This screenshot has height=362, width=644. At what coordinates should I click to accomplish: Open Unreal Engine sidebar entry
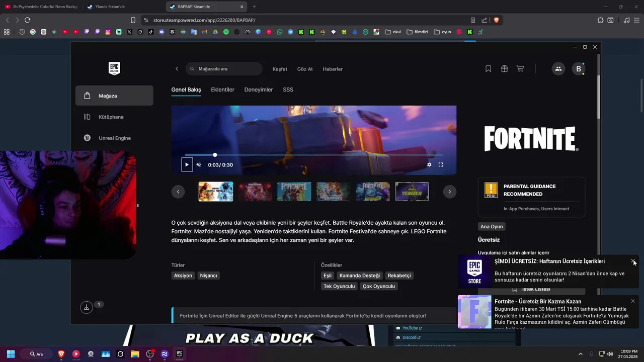(114, 138)
